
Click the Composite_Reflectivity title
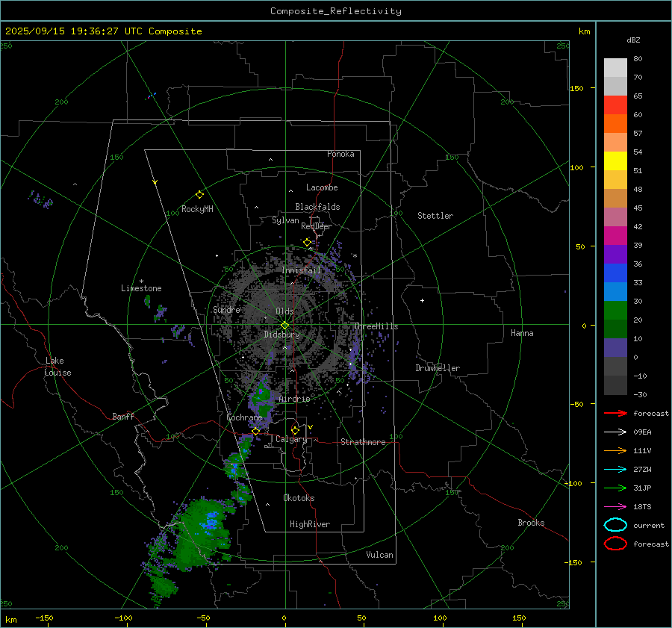point(336,11)
